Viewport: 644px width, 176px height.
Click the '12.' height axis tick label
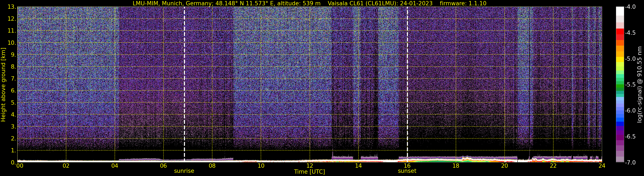point(12,19)
